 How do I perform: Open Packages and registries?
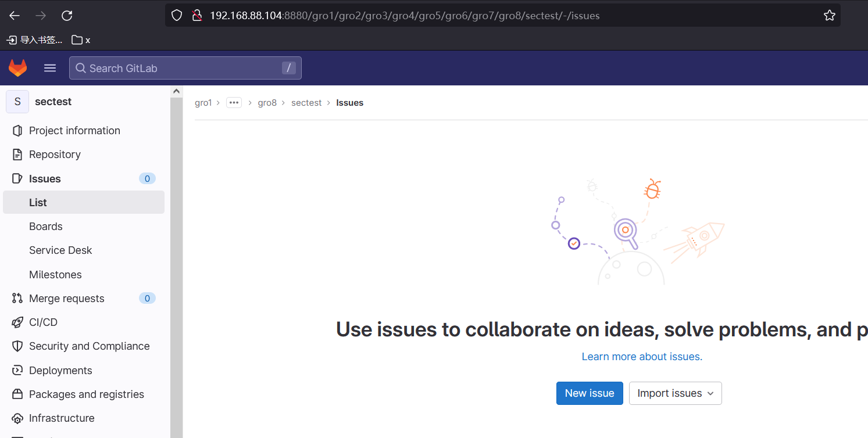tap(84, 394)
